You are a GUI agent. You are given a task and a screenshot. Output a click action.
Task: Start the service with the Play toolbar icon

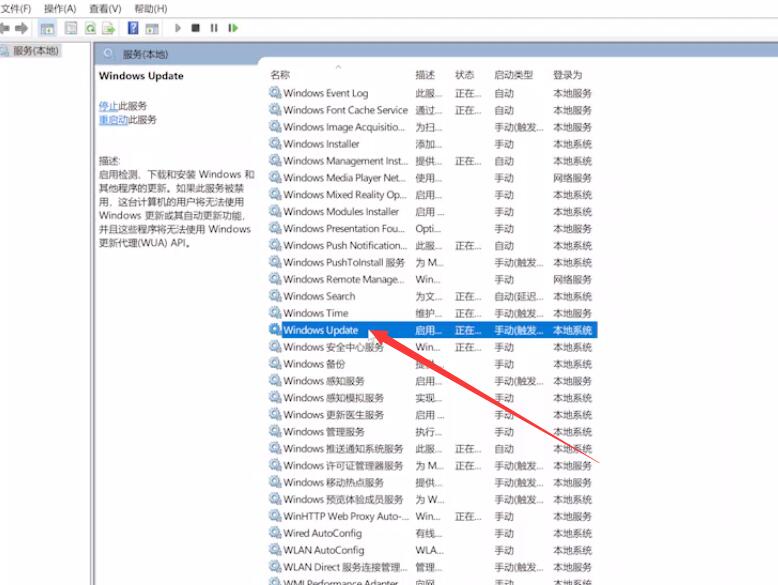click(178, 28)
